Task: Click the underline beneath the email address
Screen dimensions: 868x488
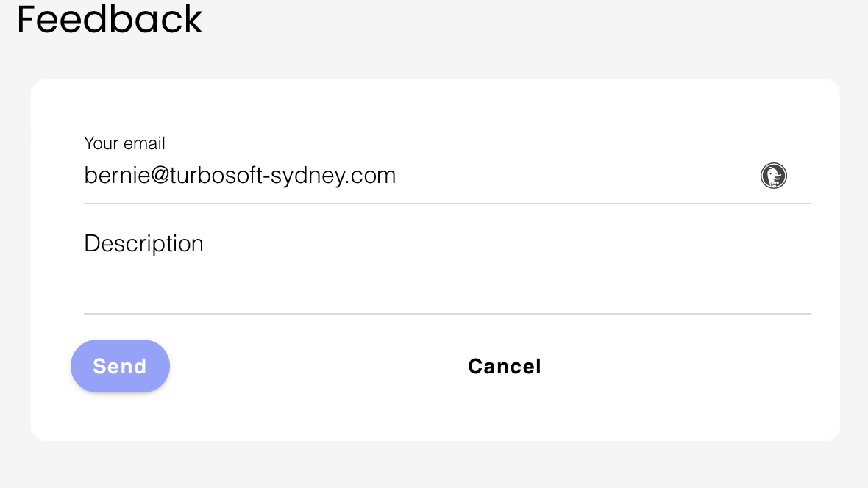Action: 447,204
